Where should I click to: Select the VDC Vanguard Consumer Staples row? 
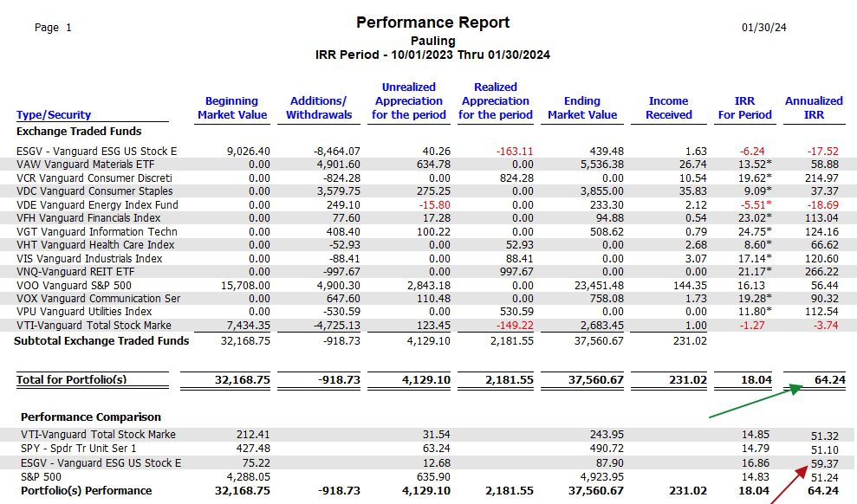[428, 191]
